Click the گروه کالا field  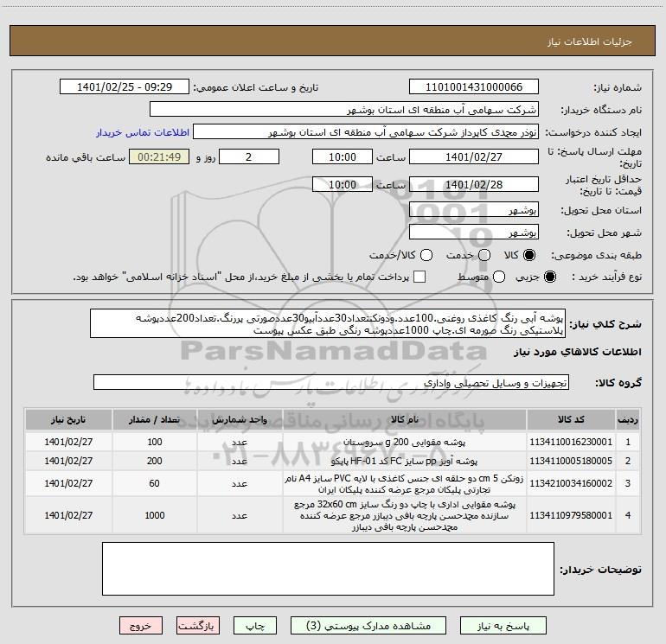pos(331,382)
